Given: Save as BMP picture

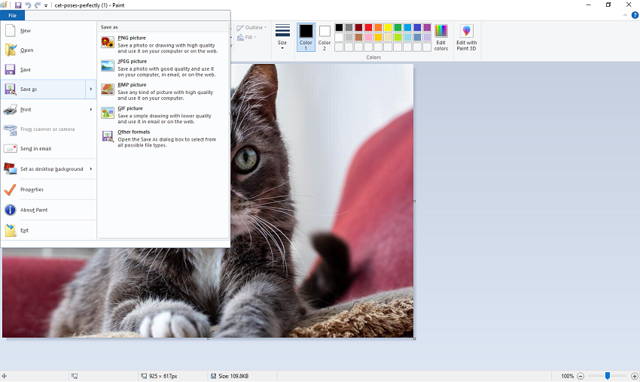Looking at the screenshot, I should pyautogui.click(x=163, y=91).
